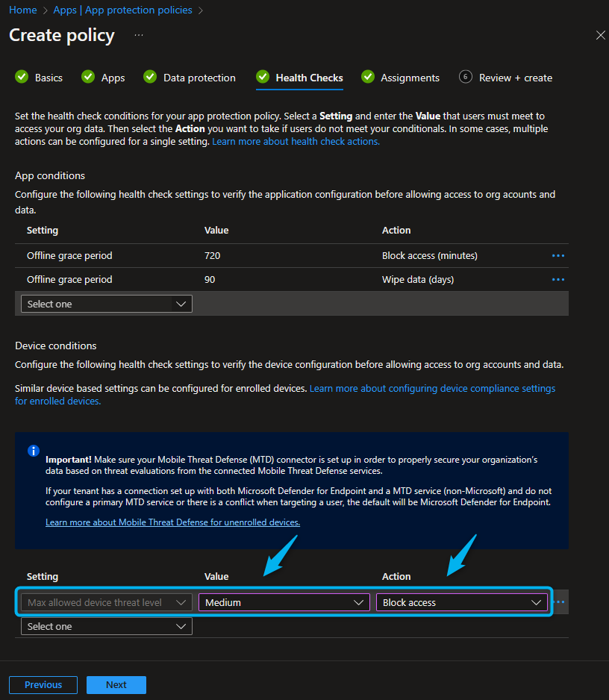This screenshot has height=700, width=609.
Task: Click ellipsis for 720 minutes Block access row
Action: (x=558, y=256)
